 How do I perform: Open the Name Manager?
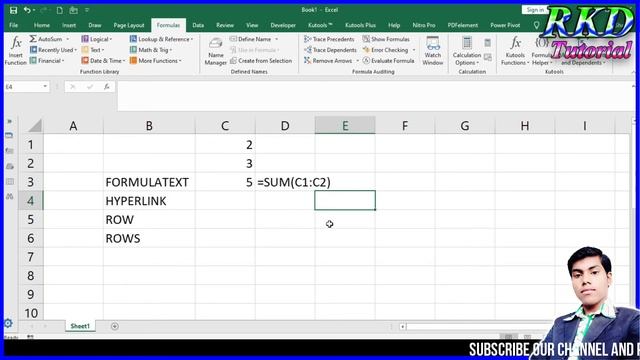pos(216,51)
